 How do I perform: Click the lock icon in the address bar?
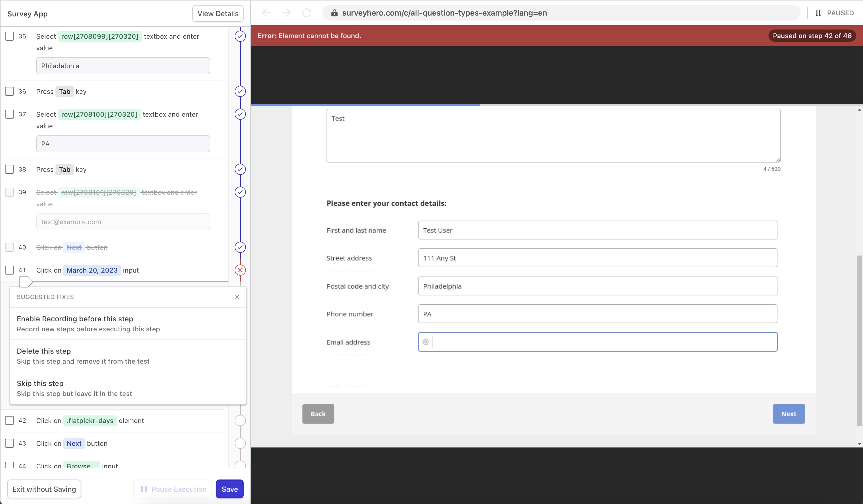(x=334, y=13)
